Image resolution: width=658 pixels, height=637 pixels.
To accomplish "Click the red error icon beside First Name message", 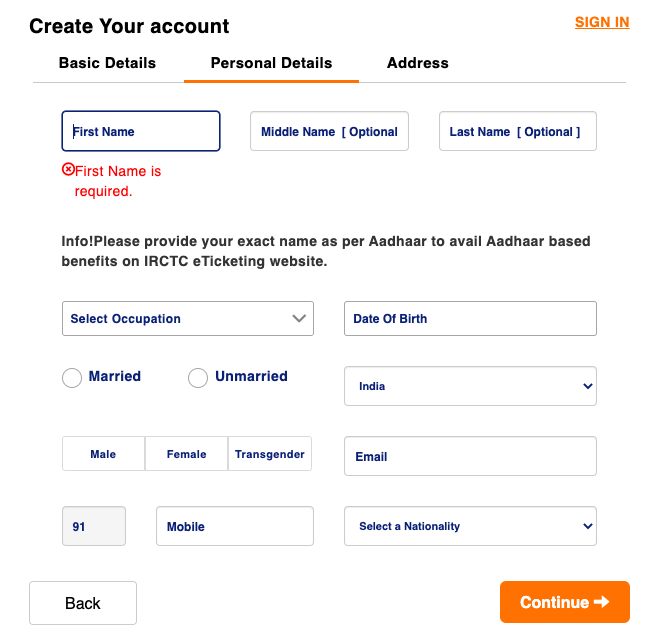I will [68, 170].
